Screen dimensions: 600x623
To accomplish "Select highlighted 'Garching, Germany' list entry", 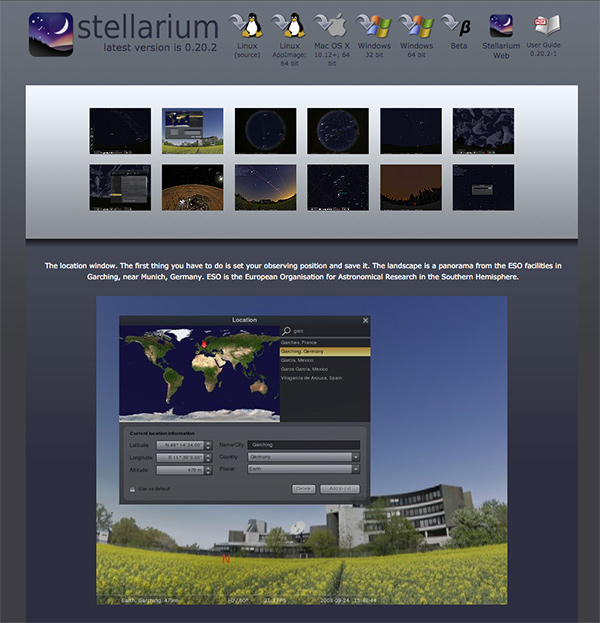I will [x=325, y=352].
